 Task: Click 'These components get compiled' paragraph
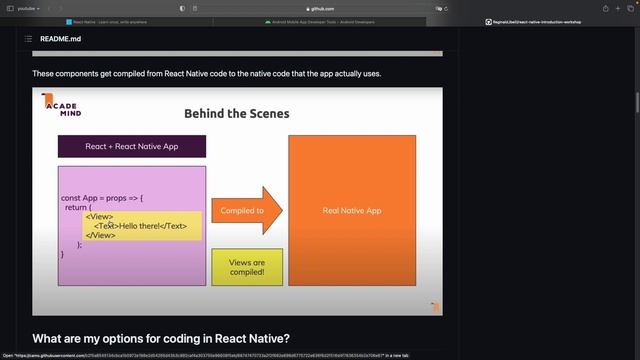207,74
